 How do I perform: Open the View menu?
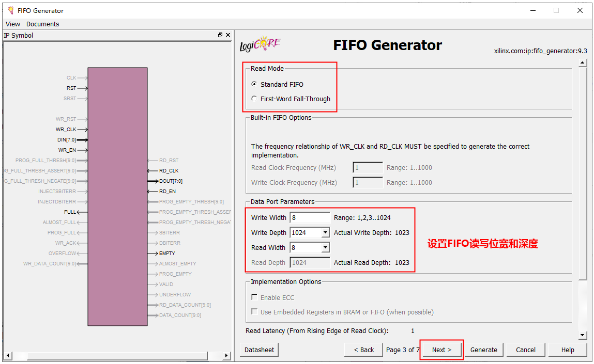(x=13, y=24)
